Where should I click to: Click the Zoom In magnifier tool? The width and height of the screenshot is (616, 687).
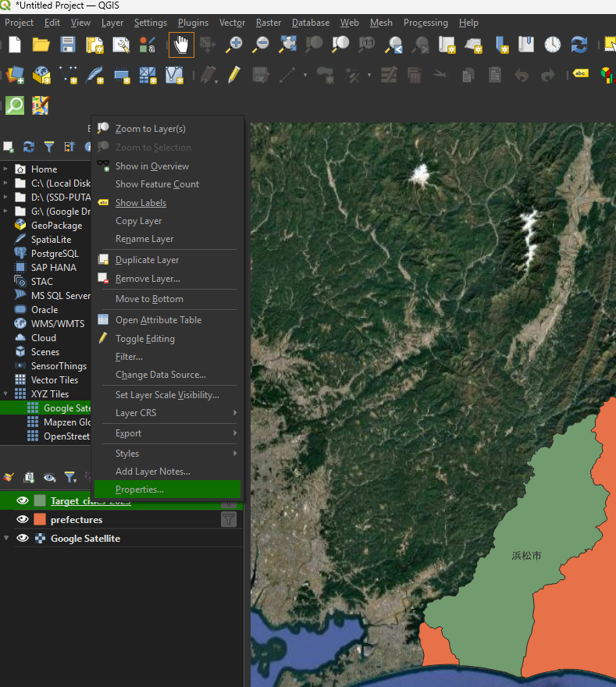pos(233,44)
